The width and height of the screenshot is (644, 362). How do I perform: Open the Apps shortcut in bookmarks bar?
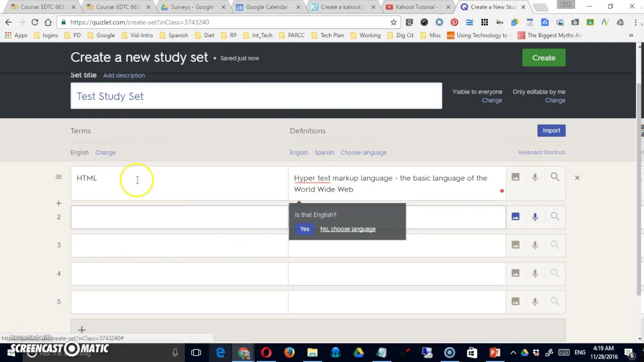pos(16,35)
